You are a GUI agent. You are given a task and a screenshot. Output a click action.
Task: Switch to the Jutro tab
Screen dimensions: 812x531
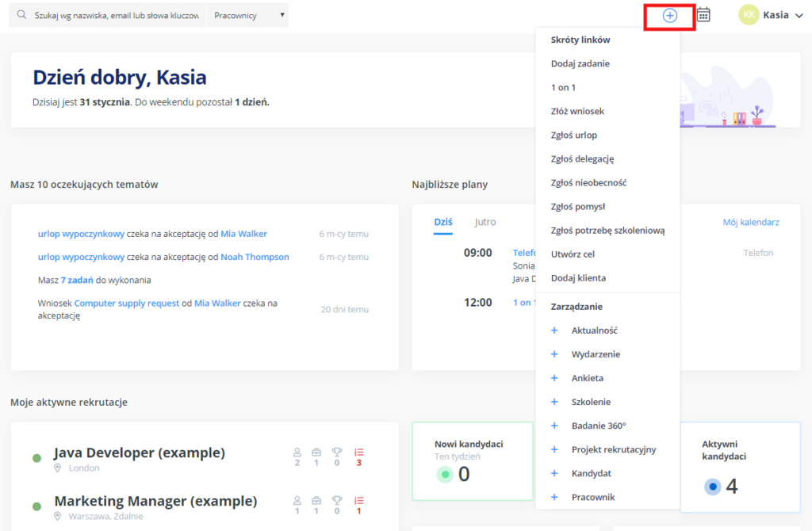pyautogui.click(x=485, y=222)
